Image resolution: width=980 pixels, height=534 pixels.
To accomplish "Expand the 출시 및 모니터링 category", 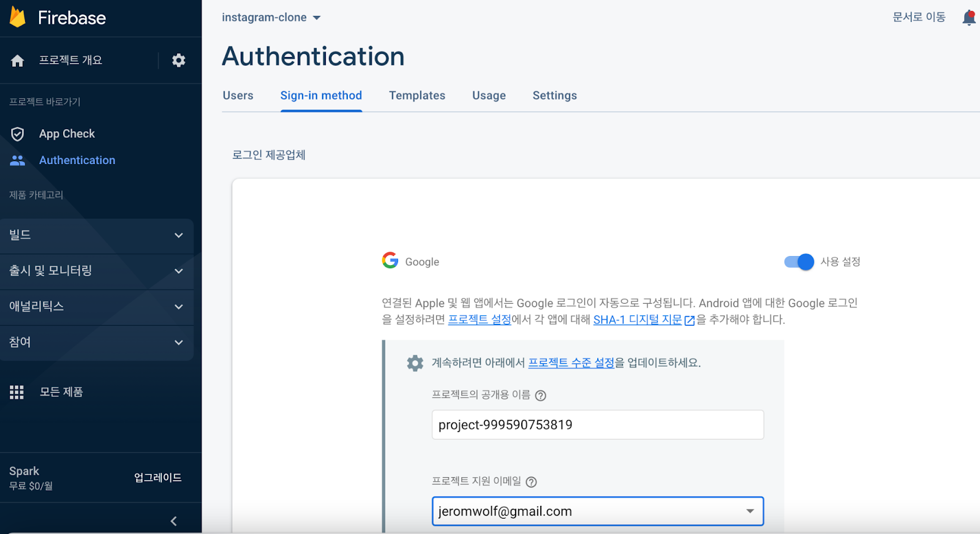I will (x=97, y=271).
